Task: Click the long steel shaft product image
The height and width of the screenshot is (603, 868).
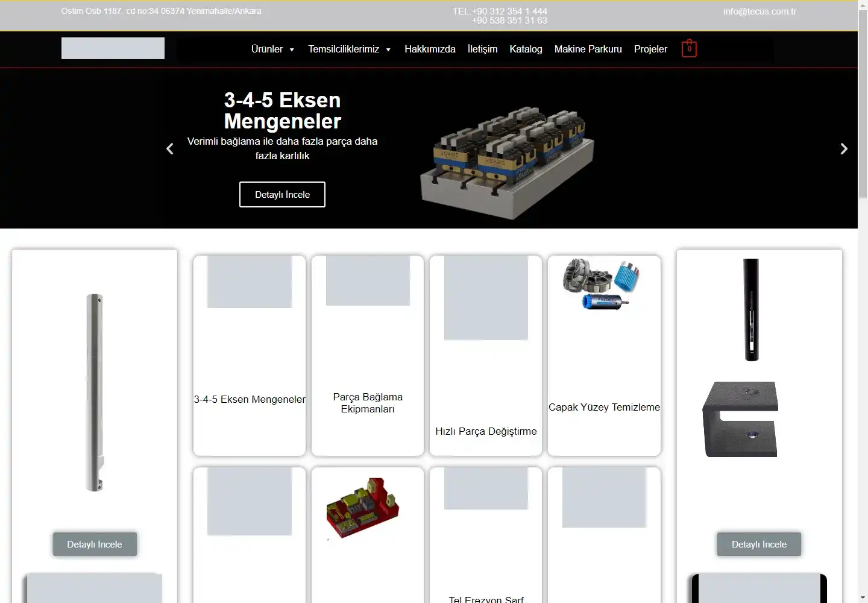Action: coord(95,392)
